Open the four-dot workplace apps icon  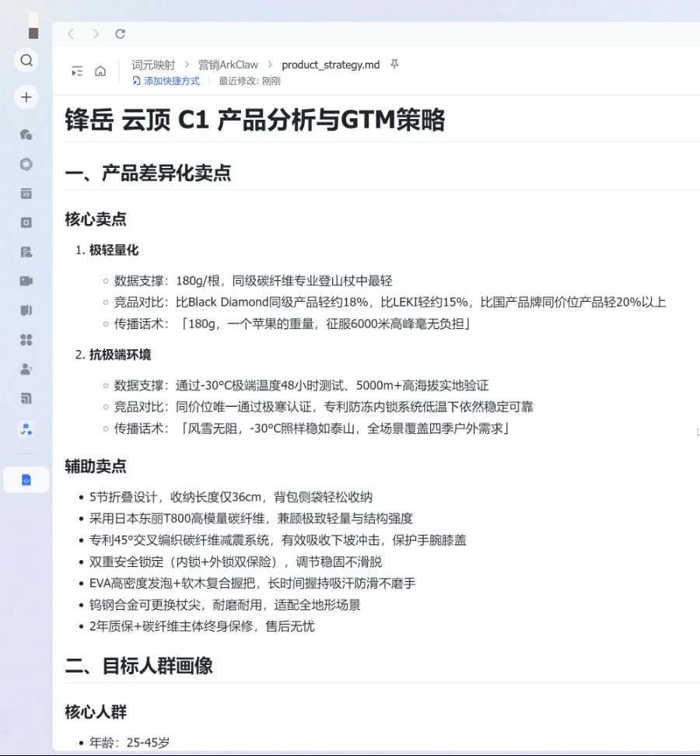(x=26, y=340)
